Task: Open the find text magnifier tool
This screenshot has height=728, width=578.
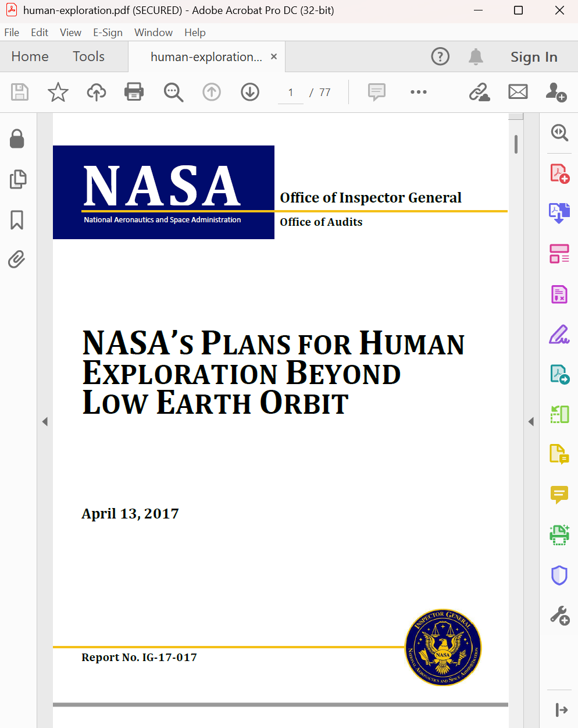Action: 173,92
